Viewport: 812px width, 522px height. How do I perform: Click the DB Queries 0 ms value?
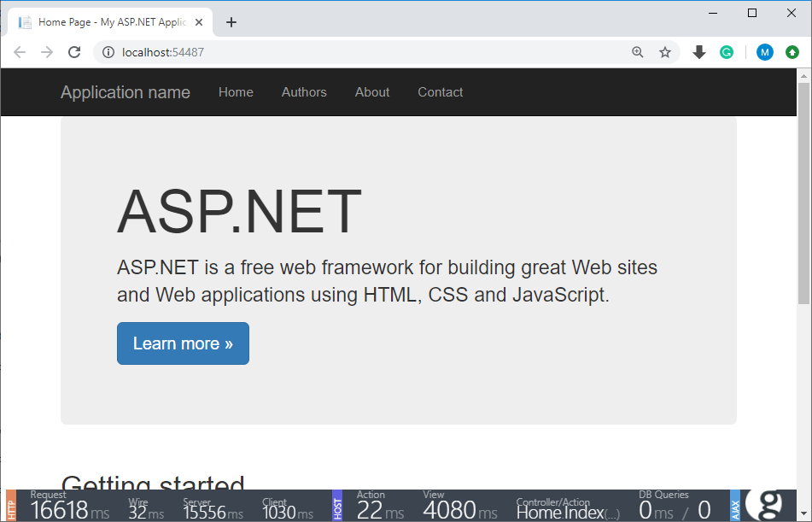click(655, 510)
